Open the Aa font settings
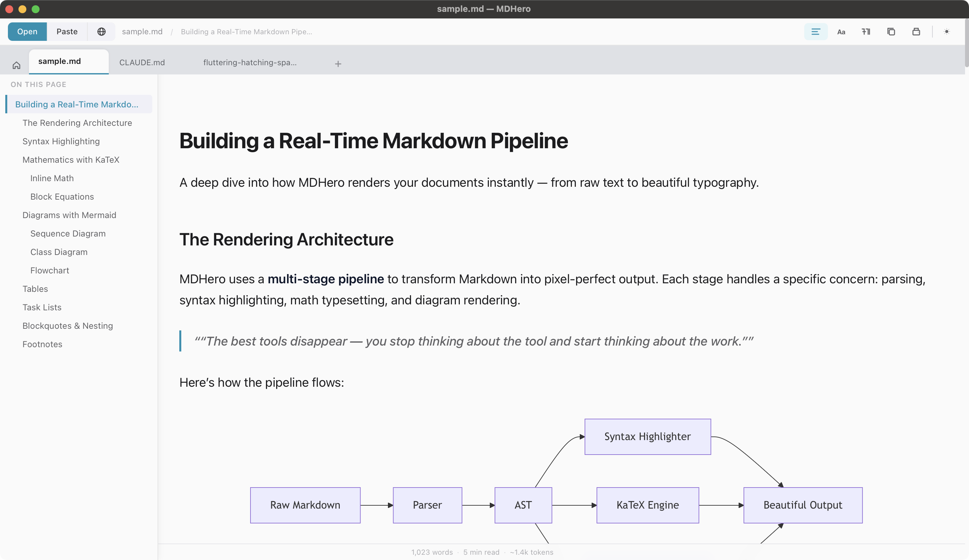Screen dimensions: 969x560 841,32
